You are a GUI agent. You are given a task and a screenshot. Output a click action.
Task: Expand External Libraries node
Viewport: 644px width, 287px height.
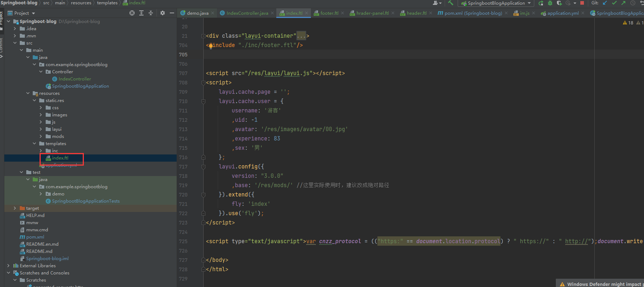pyautogui.click(x=8, y=266)
